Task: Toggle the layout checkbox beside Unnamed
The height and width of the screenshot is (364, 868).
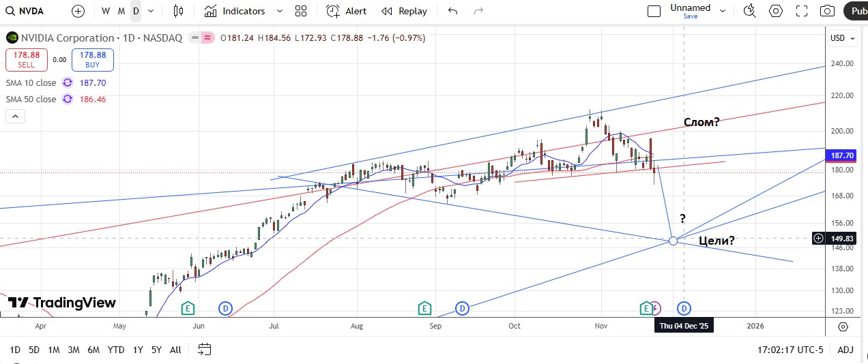Action: [x=654, y=11]
